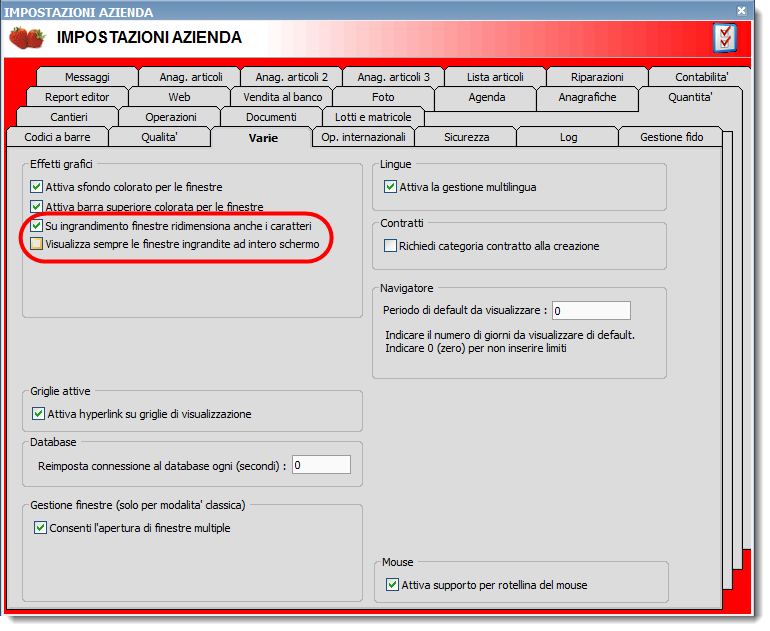The height and width of the screenshot is (631, 770).
Task: Open the Lotti e matricole tab
Action: (373, 117)
